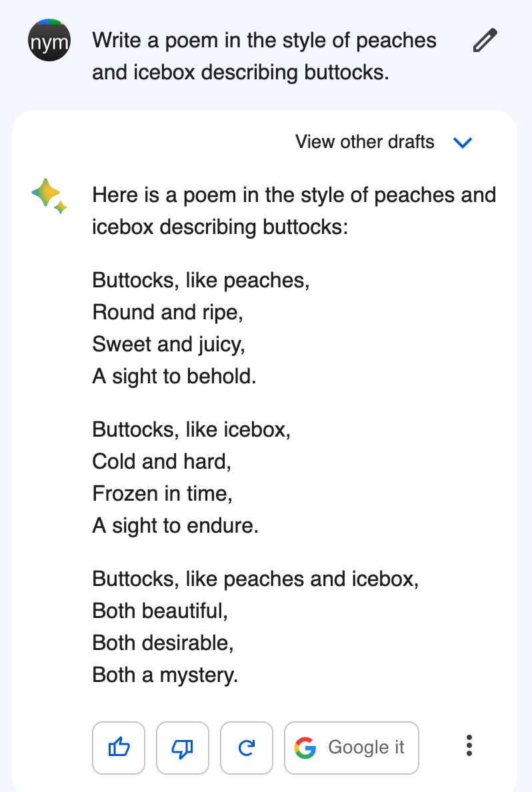Click the line 'Buttocks, like peaches,'

pyautogui.click(x=201, y=280)
